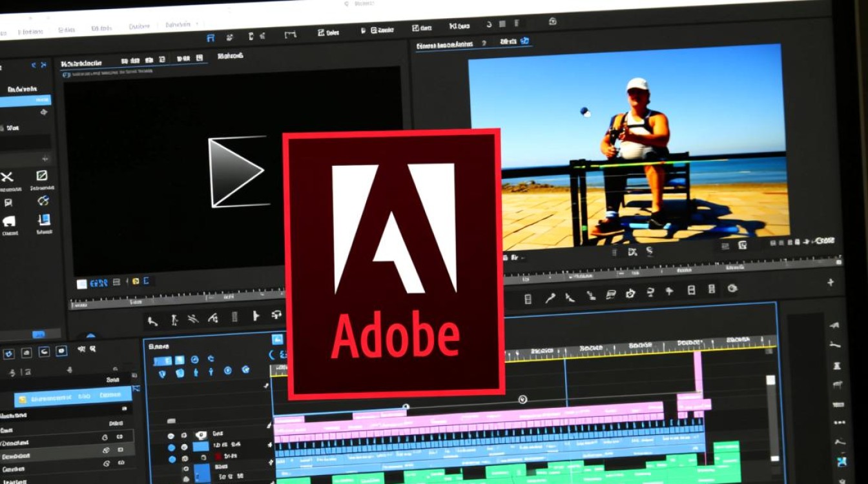
Task: Click the white square icon under the left preview
Action: [81, 284]
